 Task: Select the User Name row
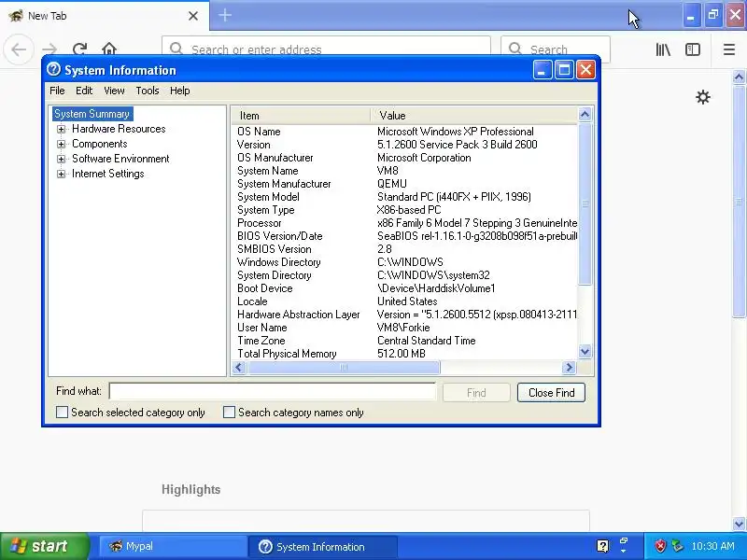[x=405, y=328]
